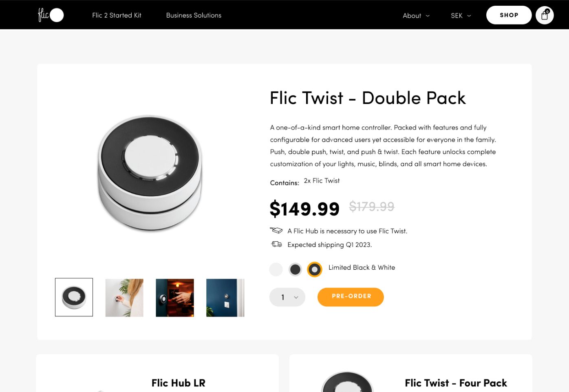Click the Flic Twist Four Pack product image
Screen dimensions: 569x392
[x=347, y=382]
